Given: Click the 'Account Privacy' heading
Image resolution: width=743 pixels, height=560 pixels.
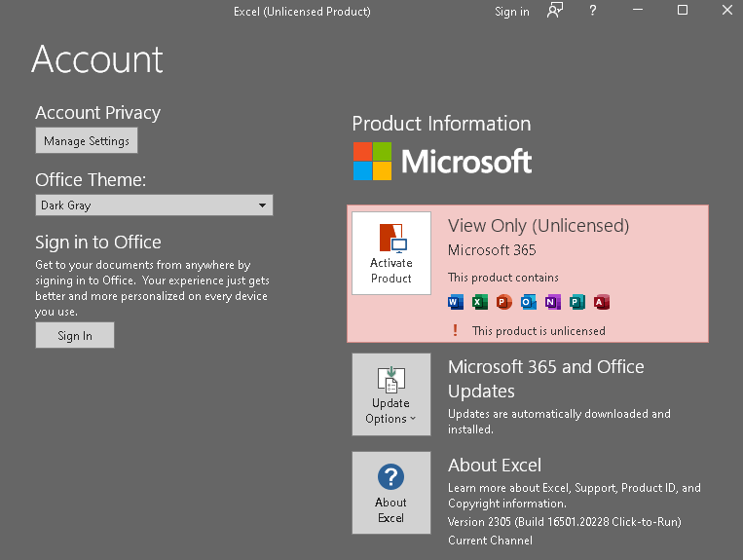Looking at the screenshot, I should 98,113.
